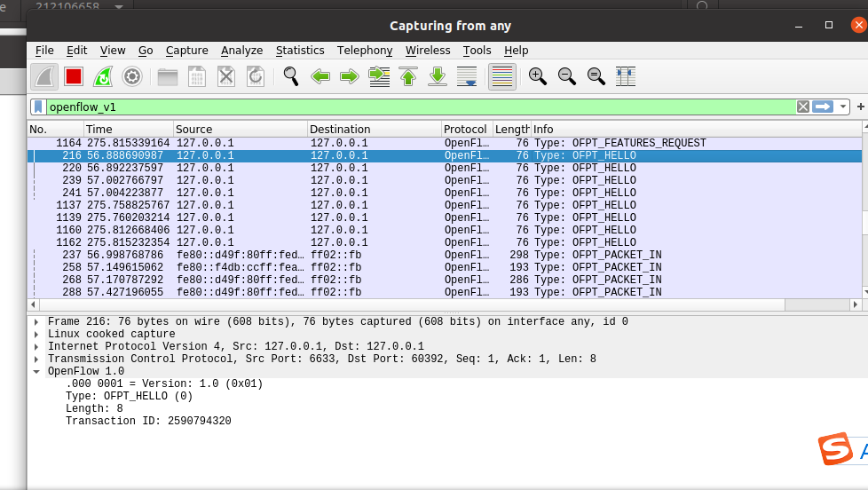
Task: Open the display filter history dropdown
Action: pos(843,107)
